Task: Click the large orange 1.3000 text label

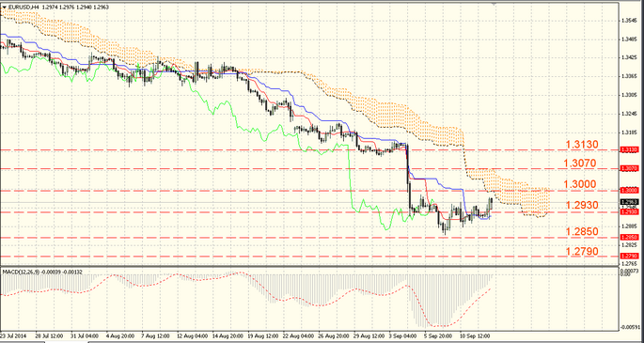Action: pos(580,184)
